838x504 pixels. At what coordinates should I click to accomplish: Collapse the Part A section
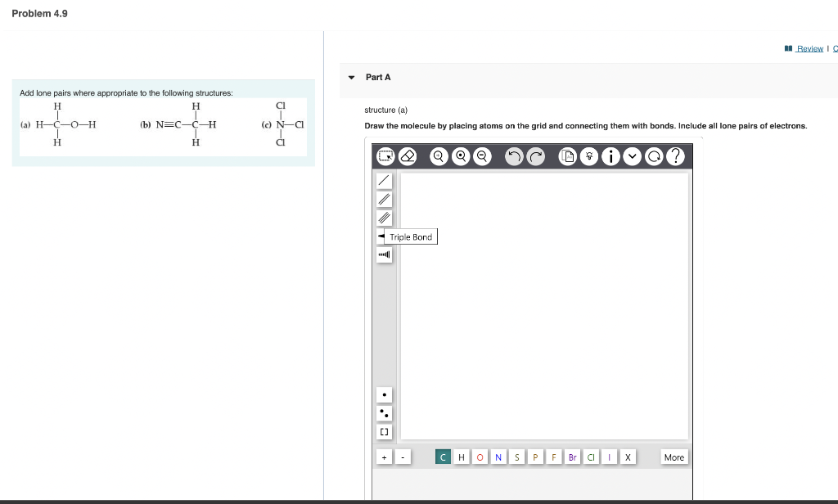[352, 77]
